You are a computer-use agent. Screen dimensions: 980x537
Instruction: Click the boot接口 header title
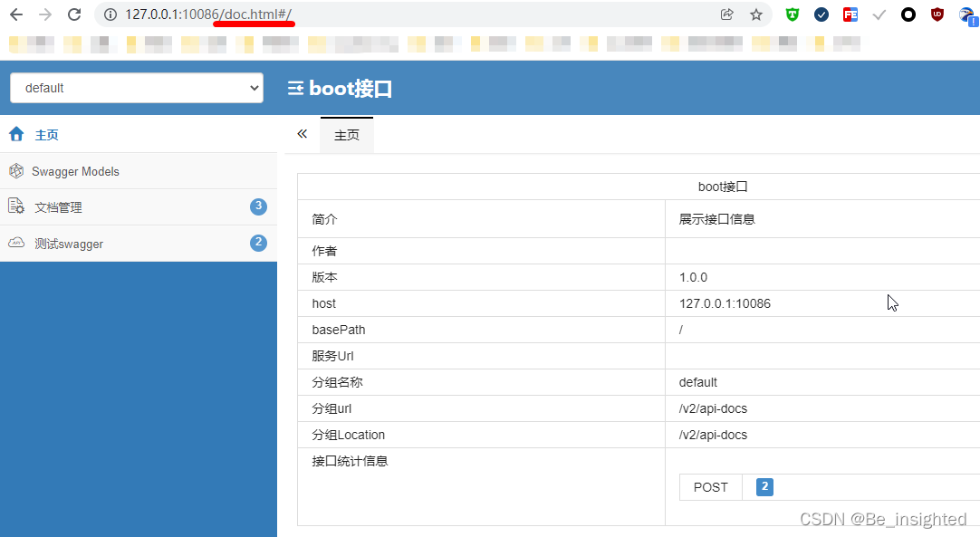point(351,88)
